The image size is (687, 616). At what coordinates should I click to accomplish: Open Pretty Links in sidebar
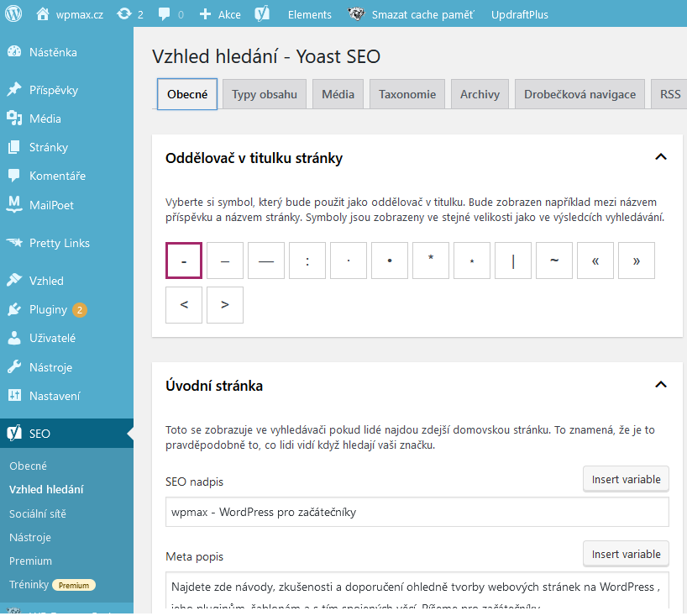[59, 243]
